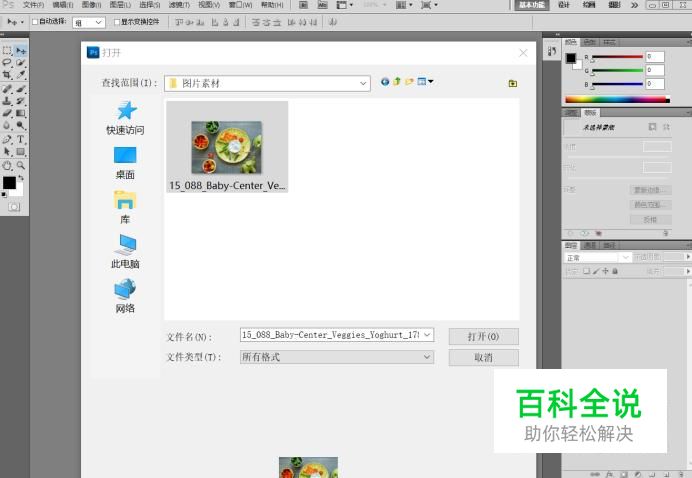
Task: Go to 快速访问 in dialog sidebar
Action: coord(125,118)
